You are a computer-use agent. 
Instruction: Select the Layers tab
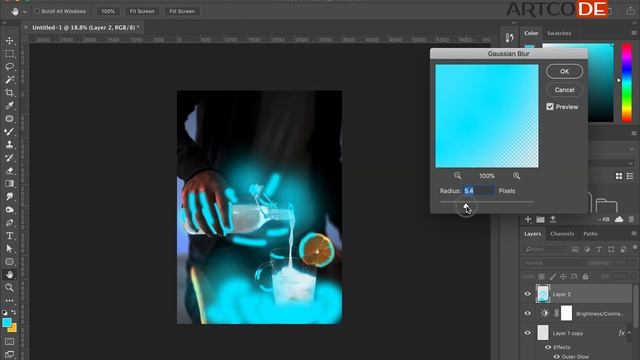point(532,234)
